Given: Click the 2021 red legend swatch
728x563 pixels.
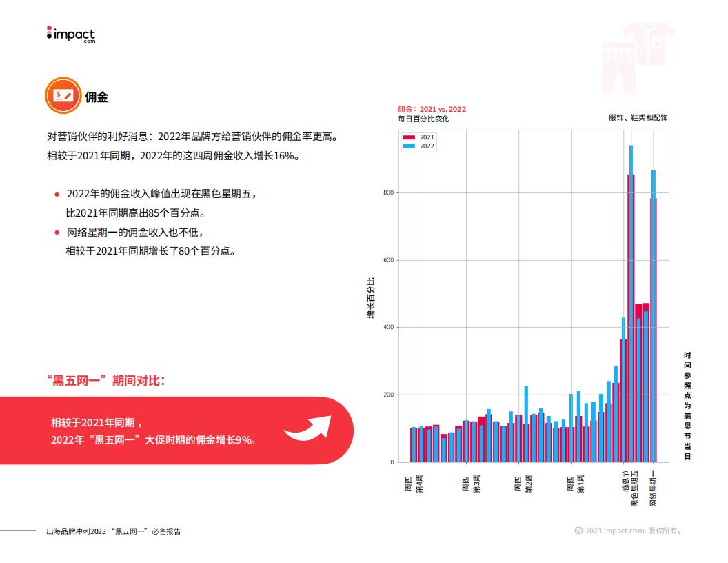Looking at the screenshot, I should click(409, 137).
